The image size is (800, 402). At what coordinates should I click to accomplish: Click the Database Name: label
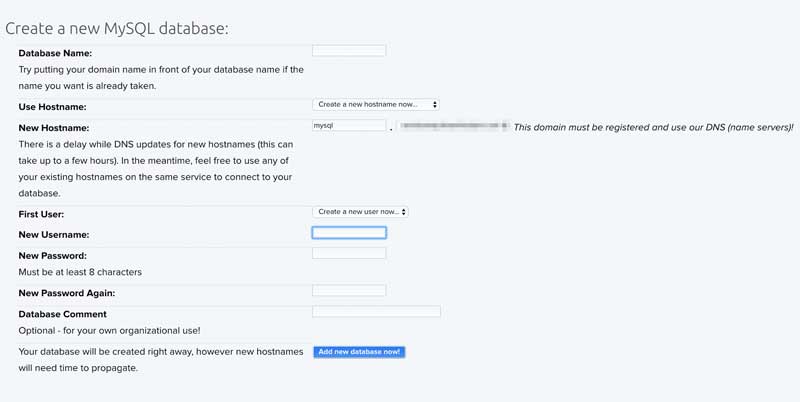pyautogui.click(x=55, y=53)
